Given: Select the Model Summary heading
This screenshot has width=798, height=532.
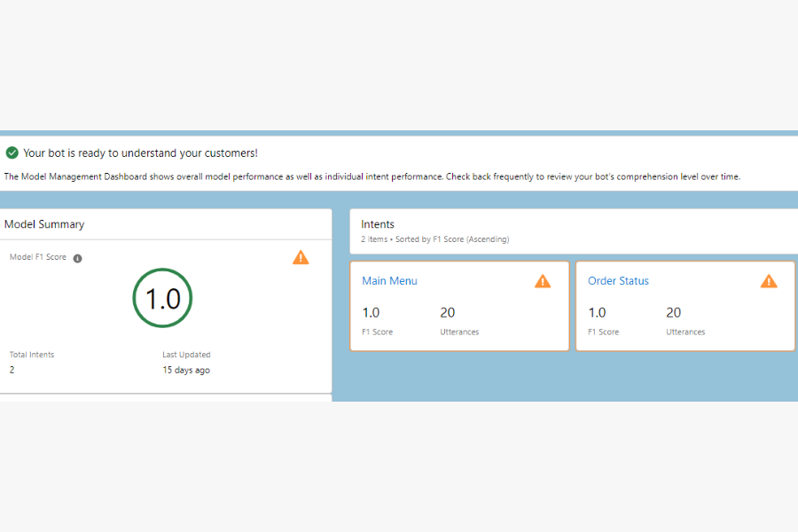Looking at the screenshot, I should 44,224.
